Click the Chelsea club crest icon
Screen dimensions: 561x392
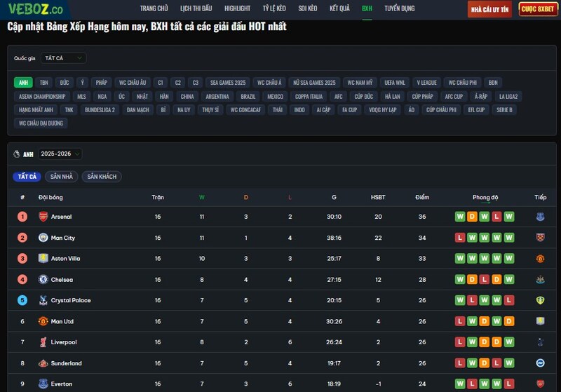[x=43, y=280]
